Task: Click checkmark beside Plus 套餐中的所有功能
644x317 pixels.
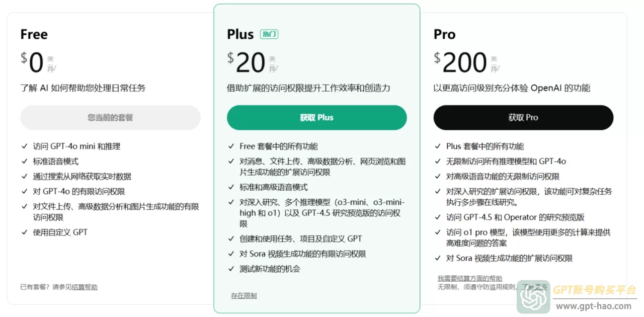Action: (x=438, y=146)
